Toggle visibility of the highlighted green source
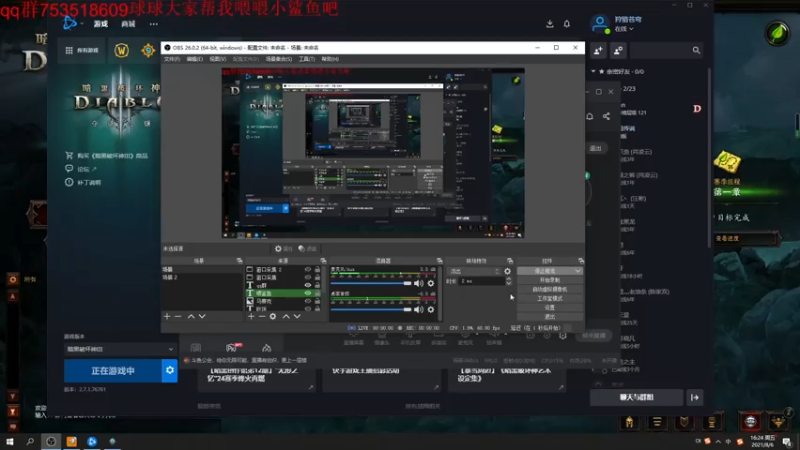This screenshot has height=450, width=800. coord(308,293)
